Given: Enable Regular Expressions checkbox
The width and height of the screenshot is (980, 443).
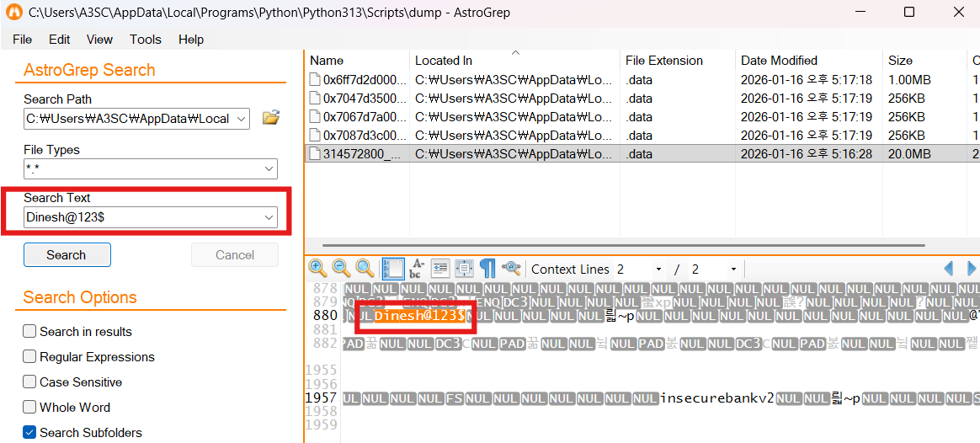Looking at the screenshot, I should [29, 357].
